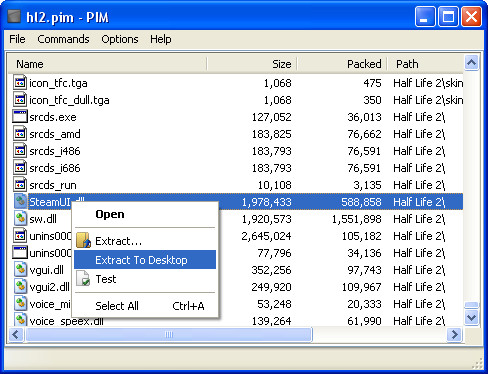The image size is (488, 374).
Task: Select the srcds_i686 file name
Action: point(55,168)
